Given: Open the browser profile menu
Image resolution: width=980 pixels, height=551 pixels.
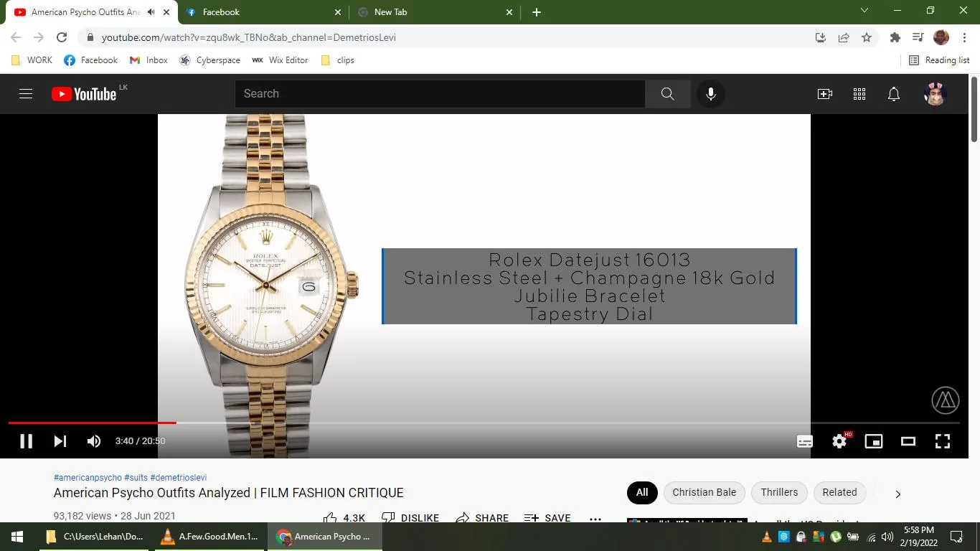Looking at the screenshot, I should tap(941, 37).
